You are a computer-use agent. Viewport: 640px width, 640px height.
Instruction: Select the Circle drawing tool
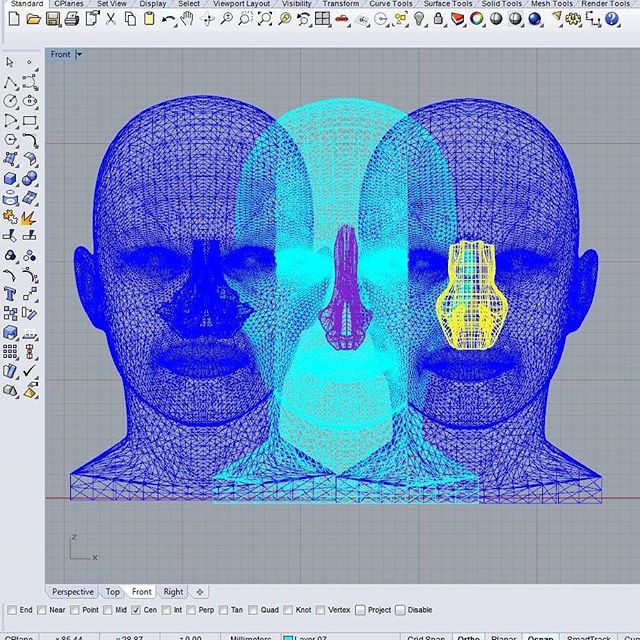10,101
